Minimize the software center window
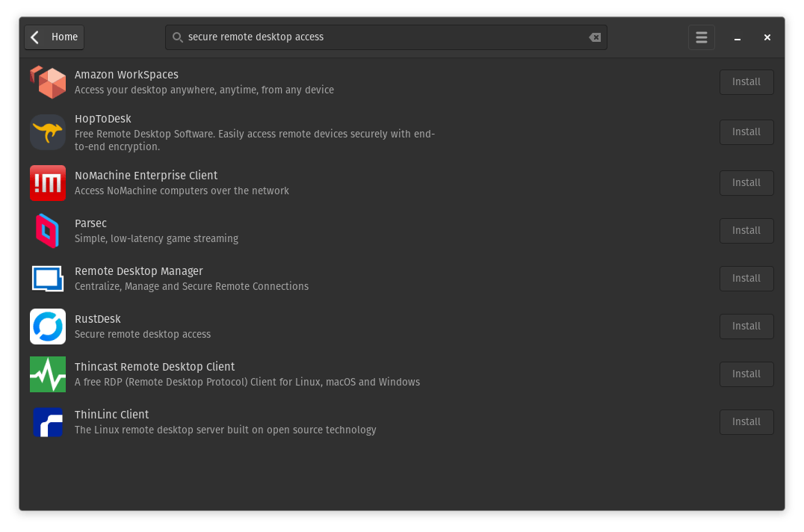 pyautogui.click(x=737, y=37)
